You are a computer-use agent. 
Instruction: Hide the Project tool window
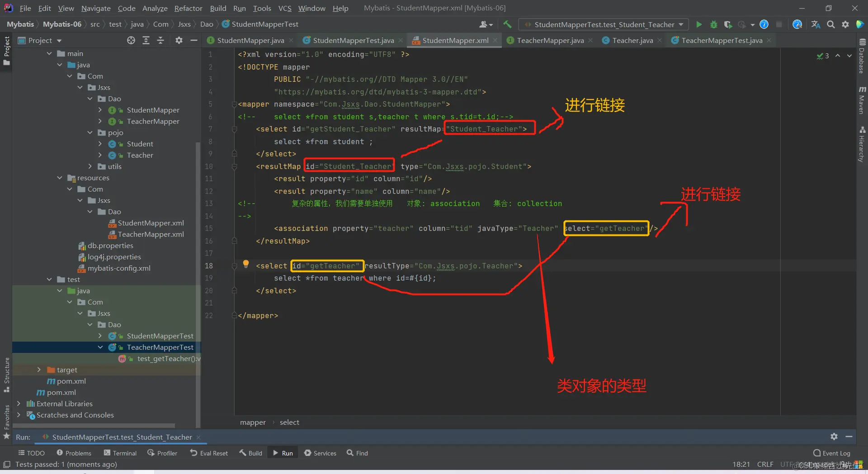coord(194,40)
